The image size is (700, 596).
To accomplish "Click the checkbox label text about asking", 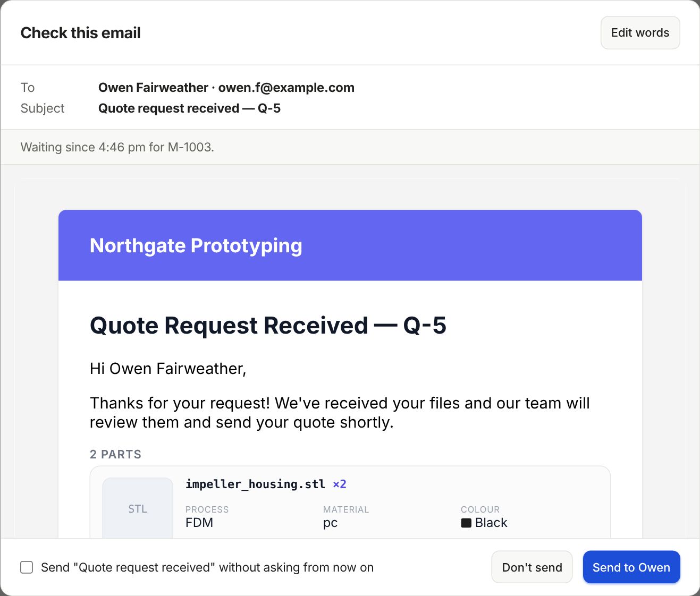I will tap(207, 567).
